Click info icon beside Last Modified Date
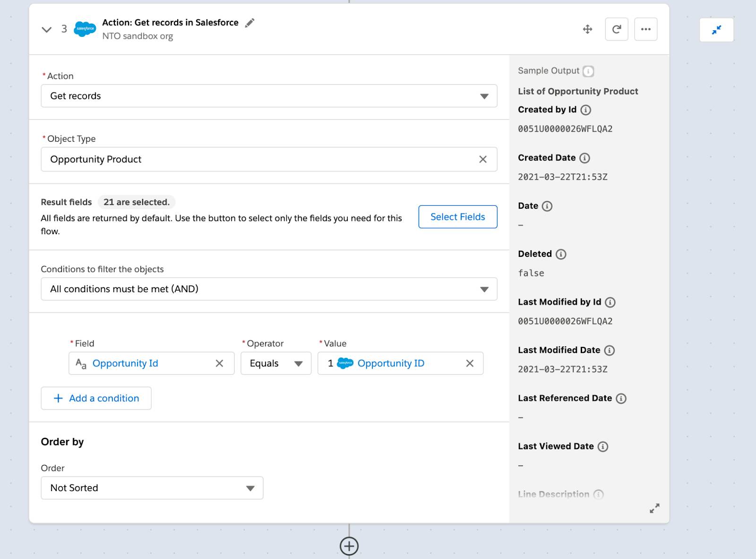 pyautogui.click(x=610, y=350)
